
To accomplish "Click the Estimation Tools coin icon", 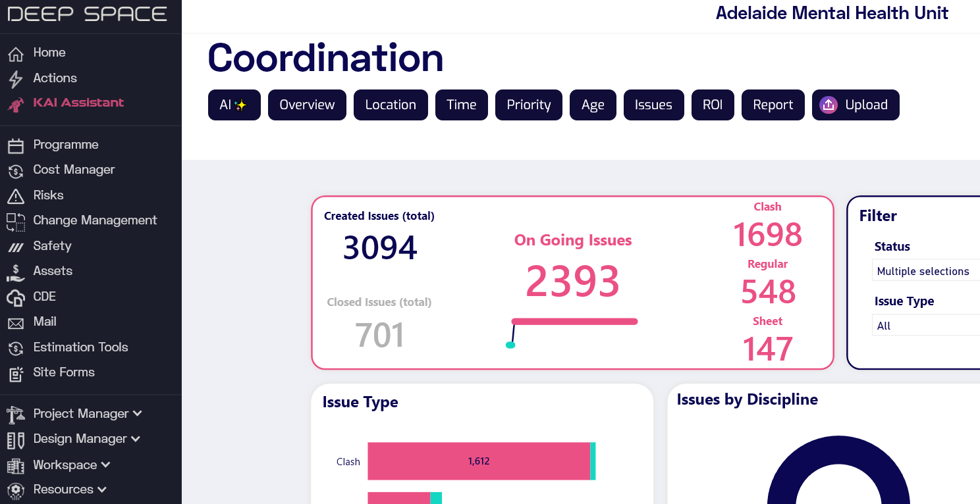I will [x=16, y=348].
